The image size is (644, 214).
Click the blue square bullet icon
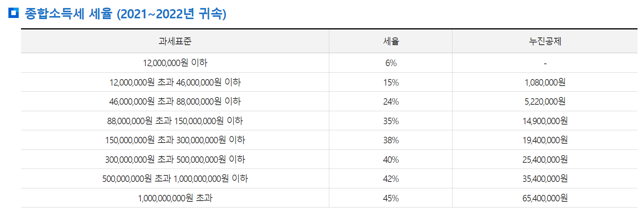13,13
